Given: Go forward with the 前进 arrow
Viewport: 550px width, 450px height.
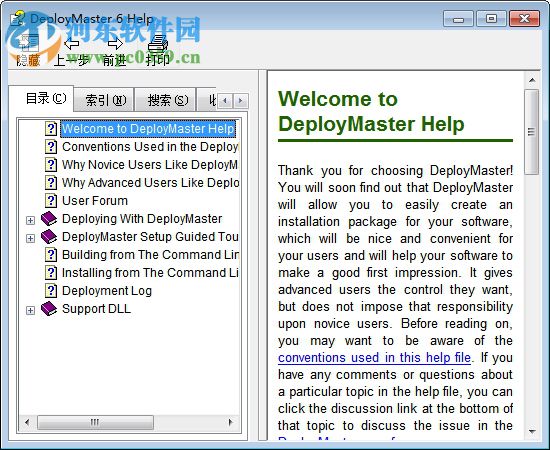Looking at the screenshot, I should coord(115,44).
